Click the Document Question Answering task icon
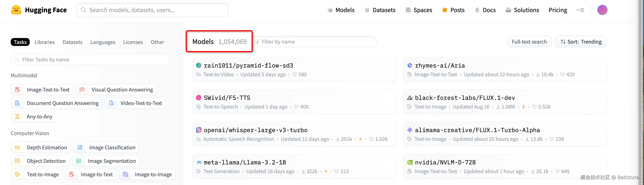Viewport: 644px width, 185px height. 17,103
